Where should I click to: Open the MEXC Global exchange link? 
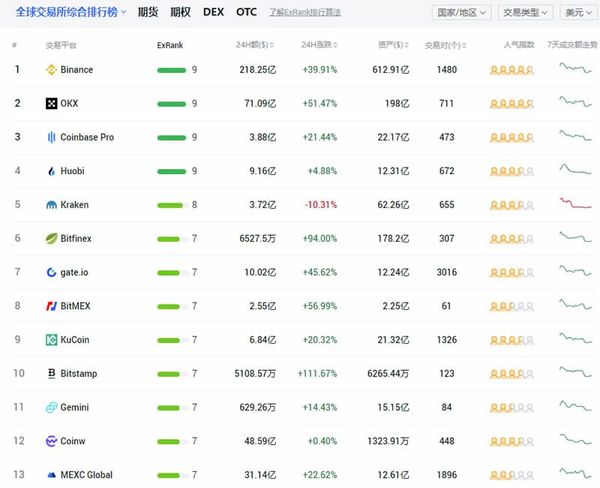point(86,475)
